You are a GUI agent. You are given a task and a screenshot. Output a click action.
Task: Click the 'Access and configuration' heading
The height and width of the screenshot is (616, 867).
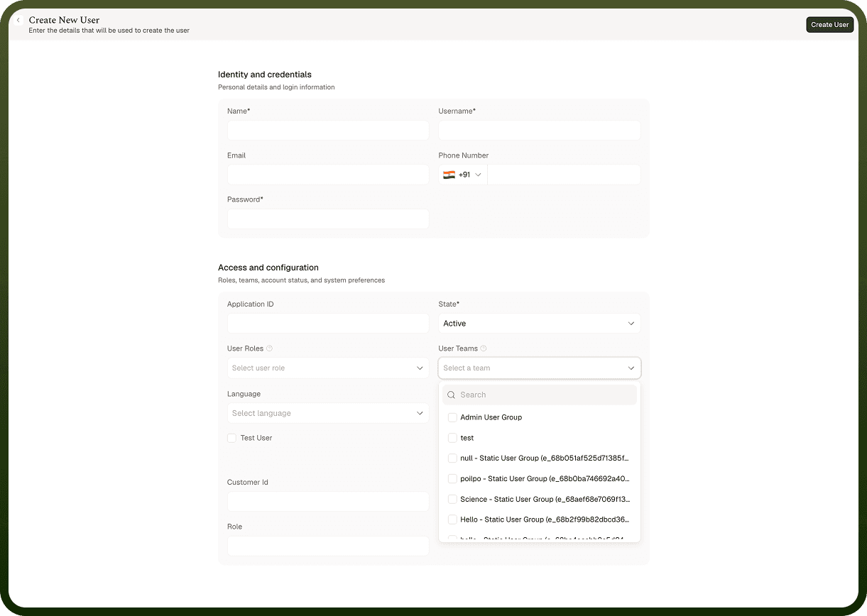tap(268, 268)
